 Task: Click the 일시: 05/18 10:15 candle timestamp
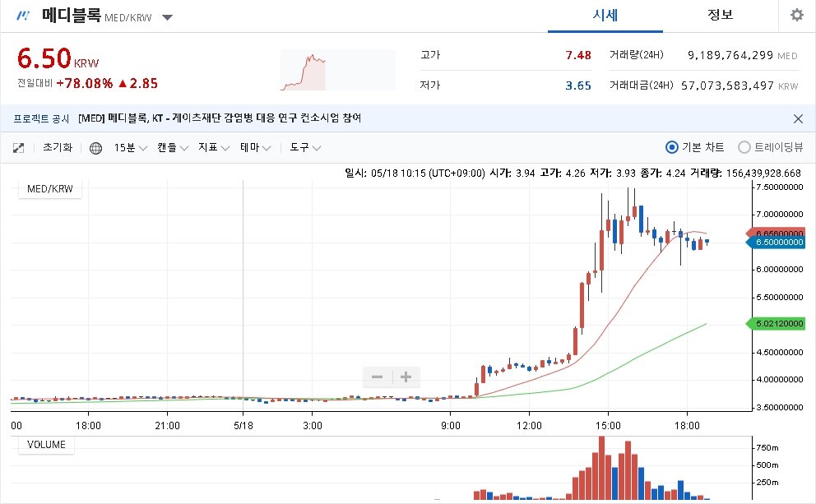click(x=415, y=173)
